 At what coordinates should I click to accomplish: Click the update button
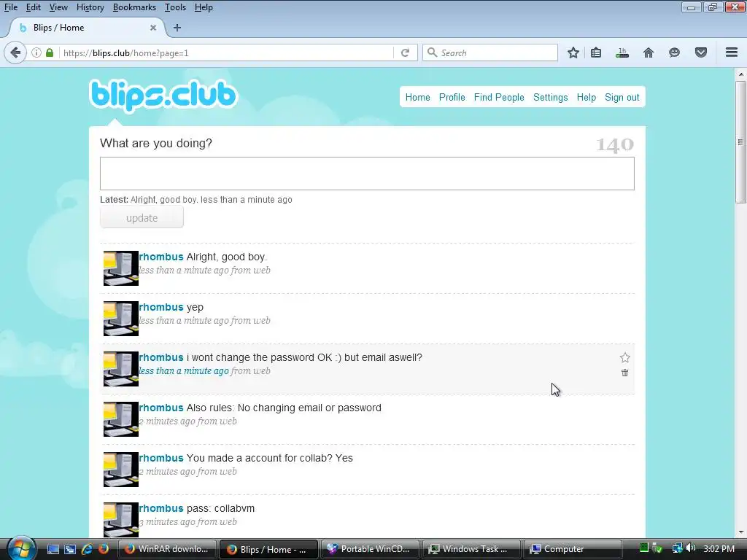tap(142, 217)
